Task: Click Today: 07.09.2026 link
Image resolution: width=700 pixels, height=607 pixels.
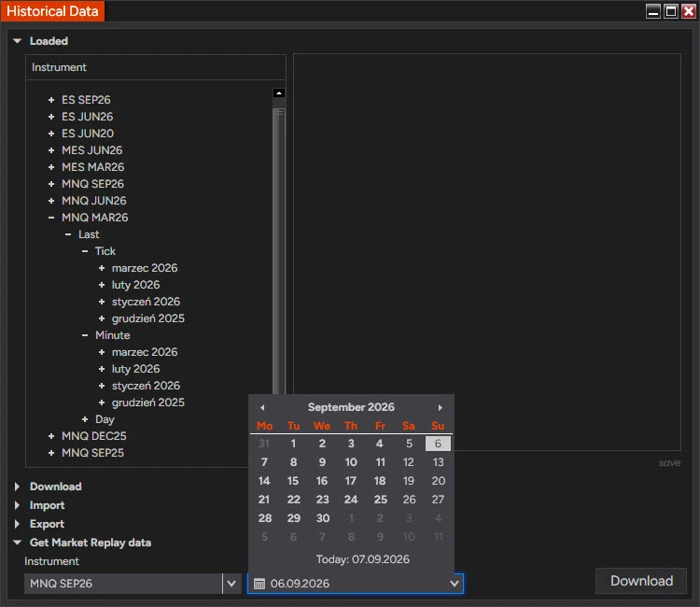Action: click(x=362, y=559)
